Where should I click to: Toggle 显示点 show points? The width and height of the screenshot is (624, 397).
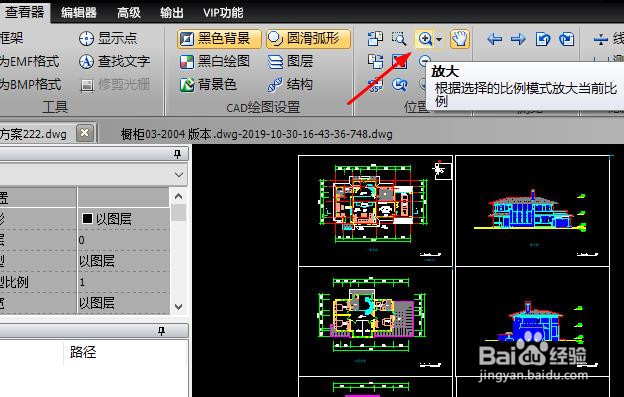click(107, 39)
